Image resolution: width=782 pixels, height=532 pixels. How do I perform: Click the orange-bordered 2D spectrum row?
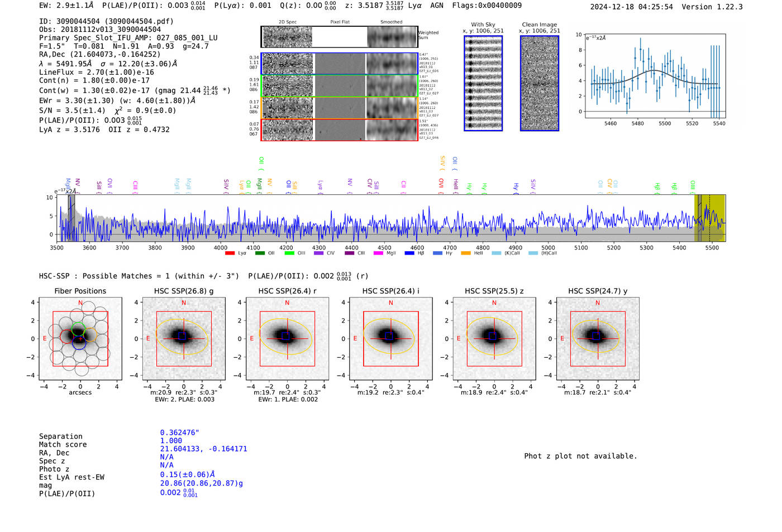339,108
